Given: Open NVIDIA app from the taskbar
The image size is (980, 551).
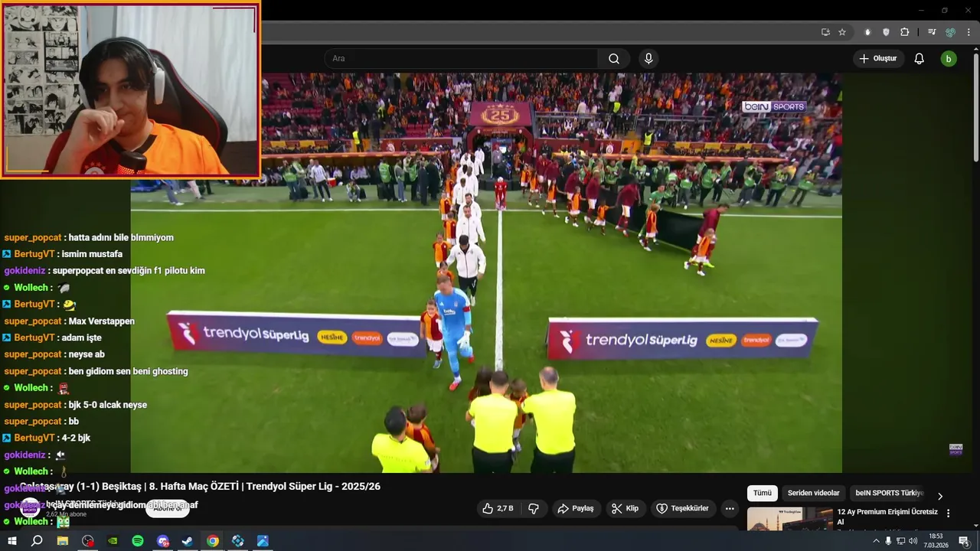Looking at the screenshot, I should tap(113, 541).
